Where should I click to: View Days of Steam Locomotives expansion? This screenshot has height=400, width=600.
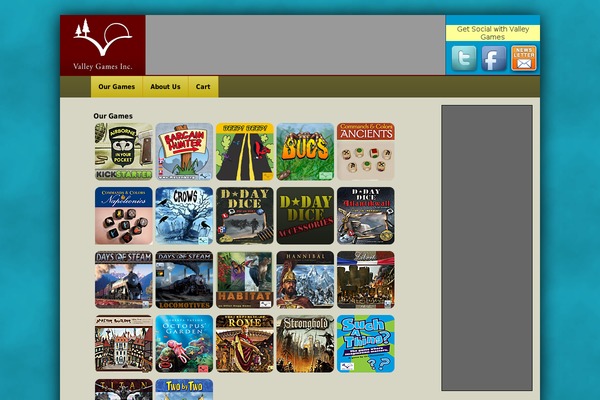[x=184, y=280]
